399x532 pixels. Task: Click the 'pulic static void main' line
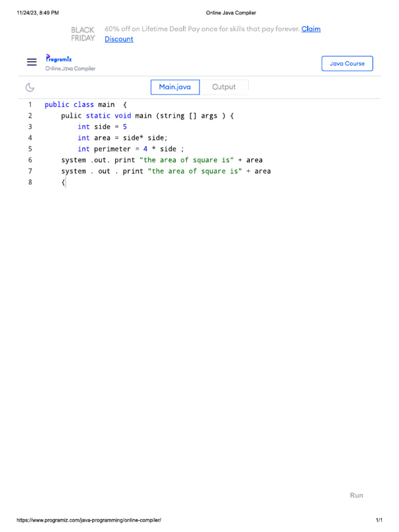(147, 116)
